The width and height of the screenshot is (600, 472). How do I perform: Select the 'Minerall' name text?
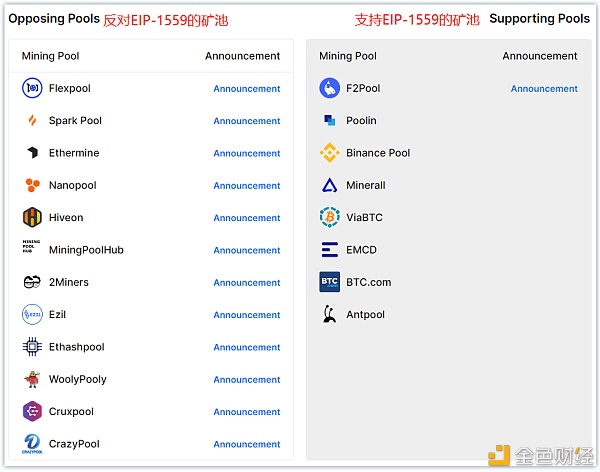coord(366,185)
